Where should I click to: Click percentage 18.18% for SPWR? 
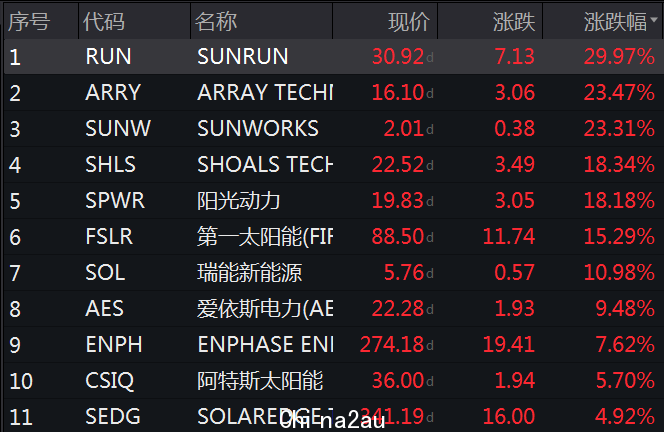[619, 200]
